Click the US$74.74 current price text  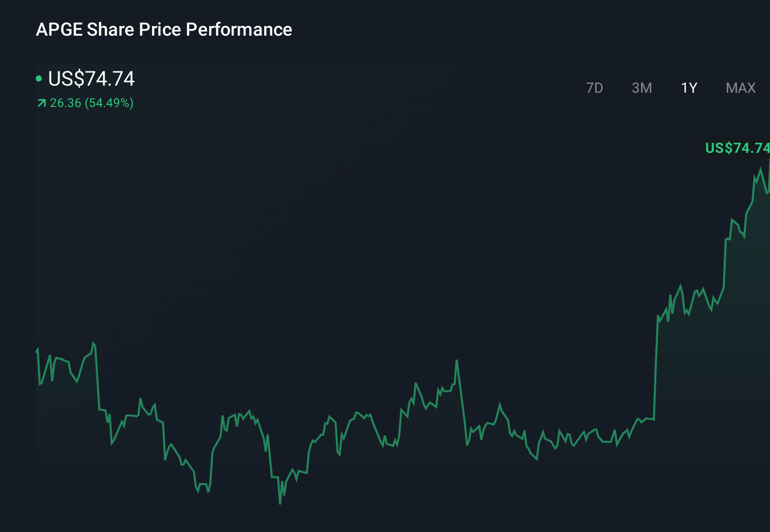91,79
